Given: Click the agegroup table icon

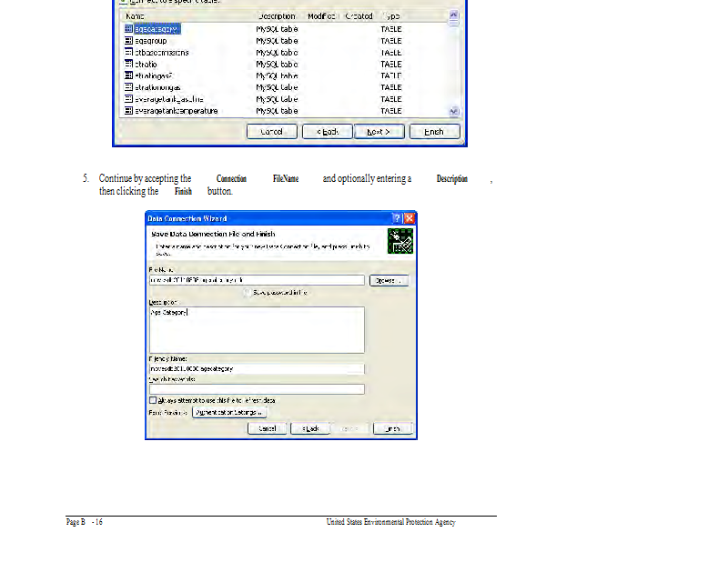Looking at the screenshot, I should click(x=128, y=41).
